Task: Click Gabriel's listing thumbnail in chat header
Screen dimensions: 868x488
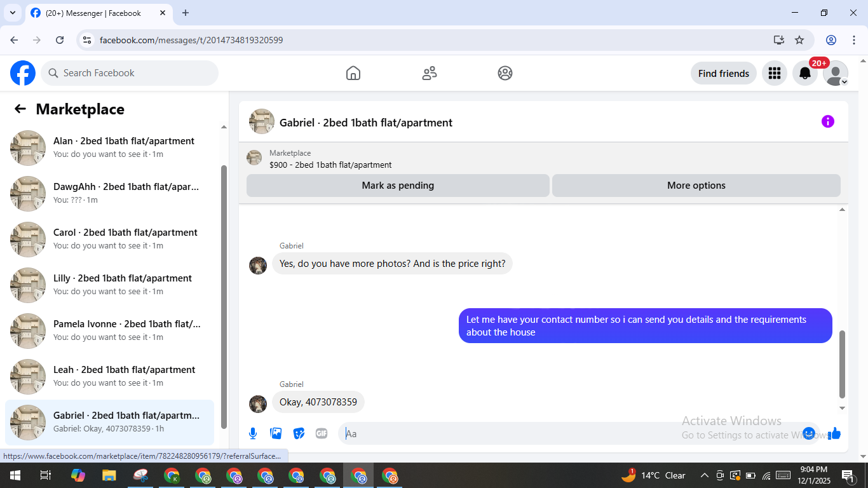Action: click(262, 121)
